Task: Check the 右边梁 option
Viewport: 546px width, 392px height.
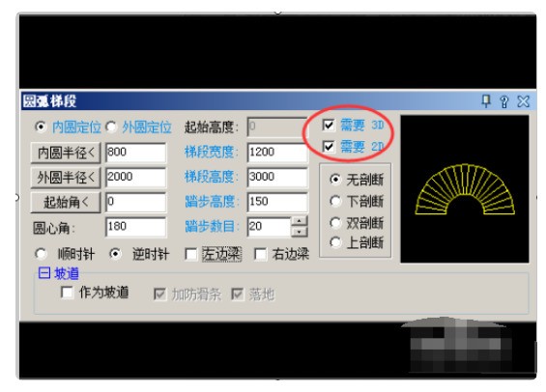Action: tap(261, 254)
